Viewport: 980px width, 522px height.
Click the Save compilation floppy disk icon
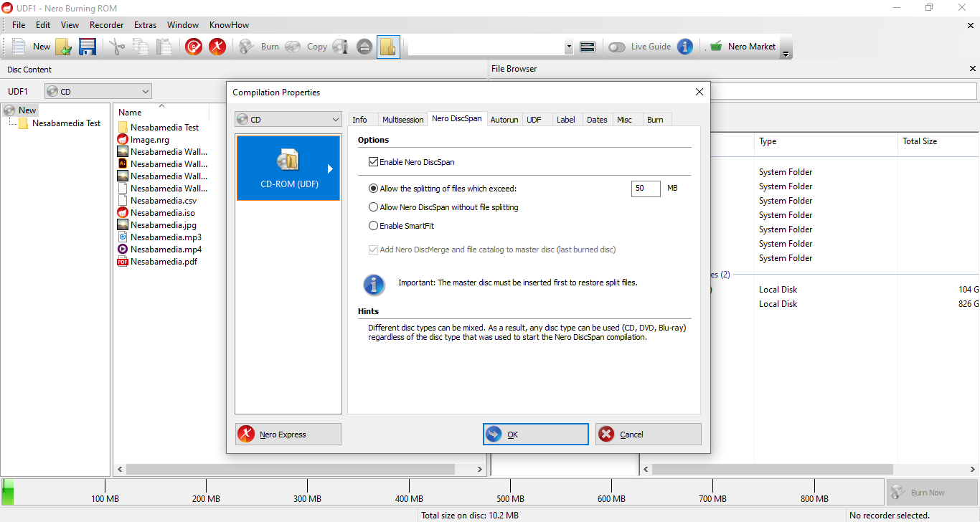point(88,47)
